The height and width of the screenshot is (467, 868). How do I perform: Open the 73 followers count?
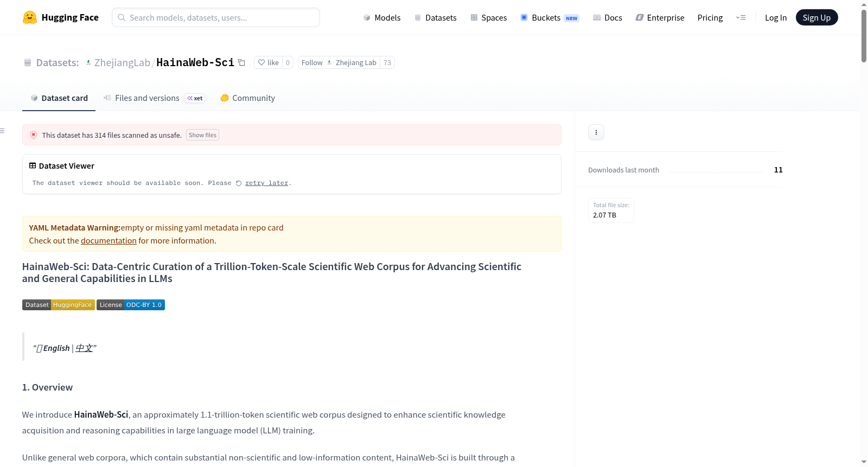coord(387,62)
